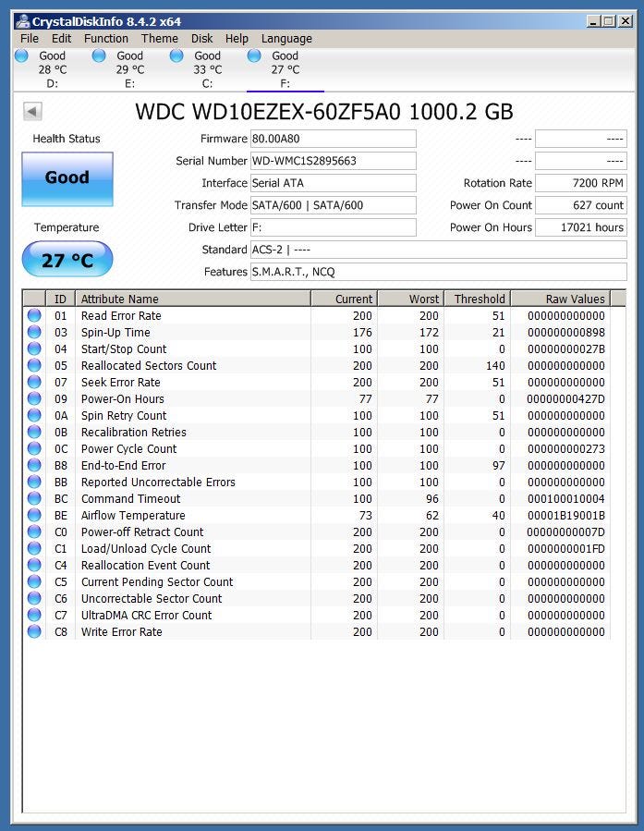Click the status orb next to Write Error Rate
Viewport: 644px width, 831px height.
[x=34, y=631]
